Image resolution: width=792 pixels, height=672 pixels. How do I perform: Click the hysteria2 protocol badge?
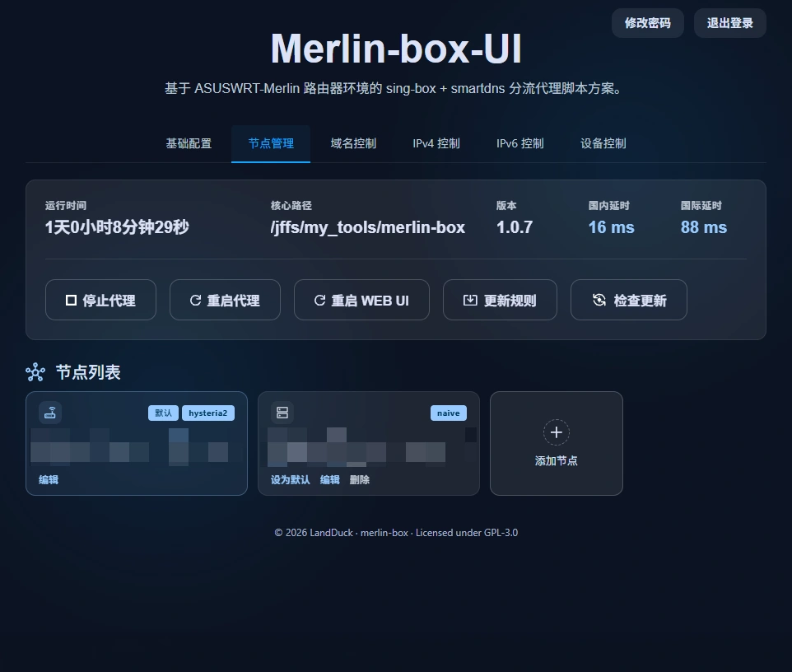(x=208, y=413)
